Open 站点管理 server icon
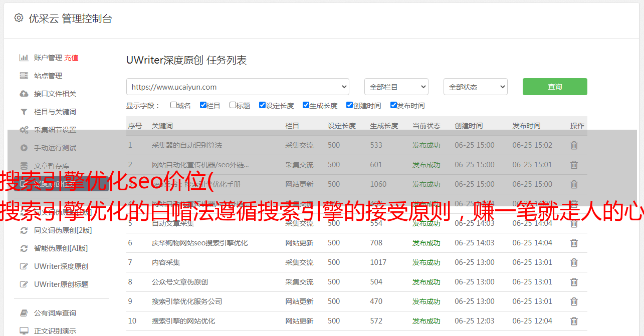644x336 pixels. 24,76
